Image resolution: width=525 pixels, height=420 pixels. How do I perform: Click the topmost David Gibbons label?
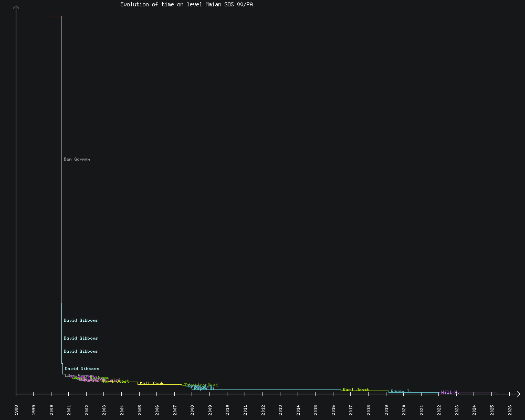81,320
